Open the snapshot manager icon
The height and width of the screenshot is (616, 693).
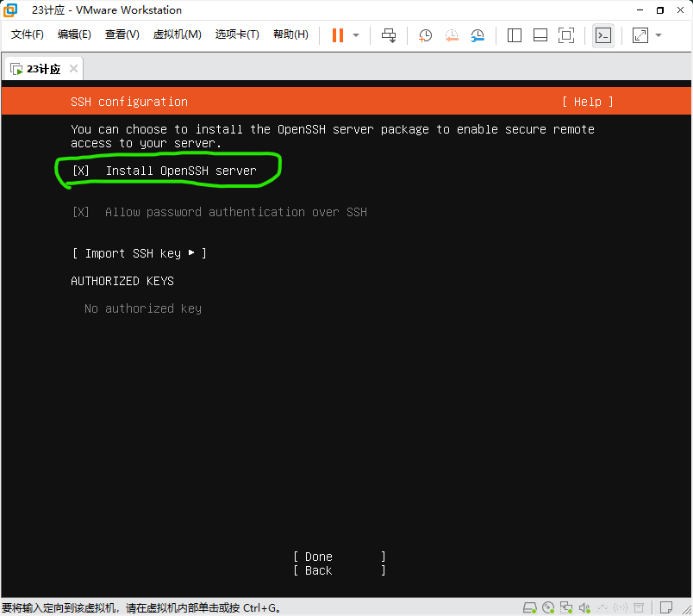(x=478, y=35)
